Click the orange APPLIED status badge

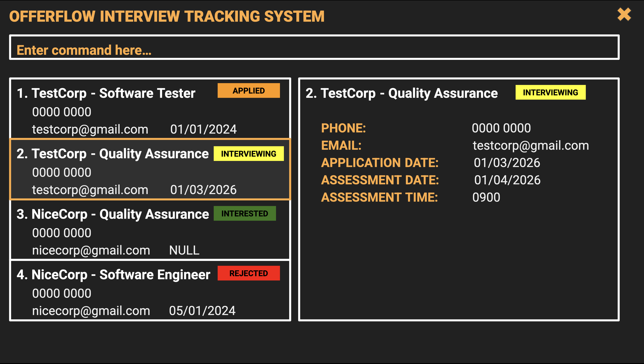point(248,91)
